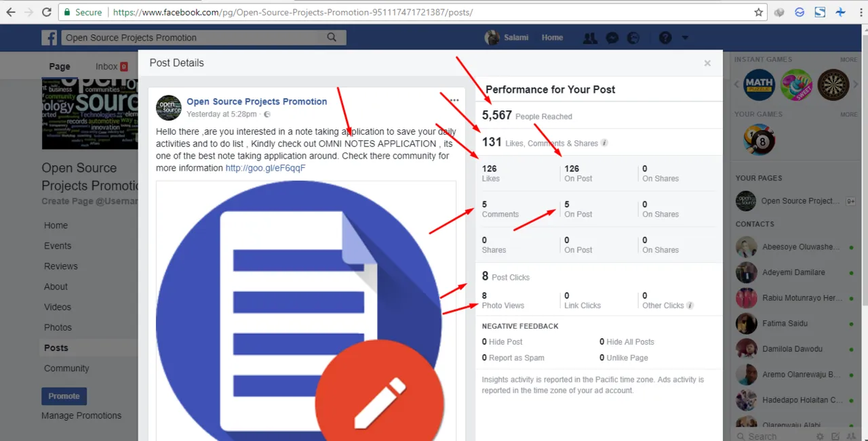
Task: Open the notifications globe icon
Action: pyautogui.click(x=633, y=38)
